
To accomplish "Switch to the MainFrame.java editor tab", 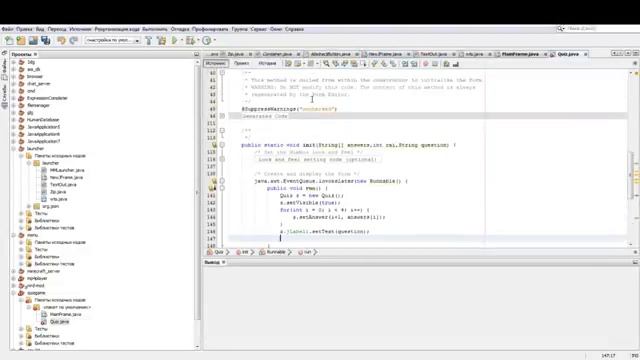I will pos(520,54).
